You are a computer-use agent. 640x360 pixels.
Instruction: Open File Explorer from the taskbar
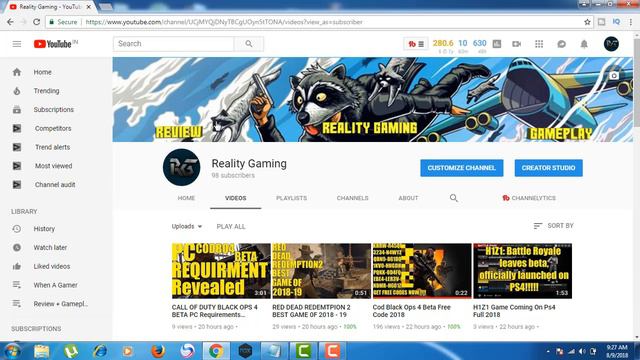click(x=41, y=351)
